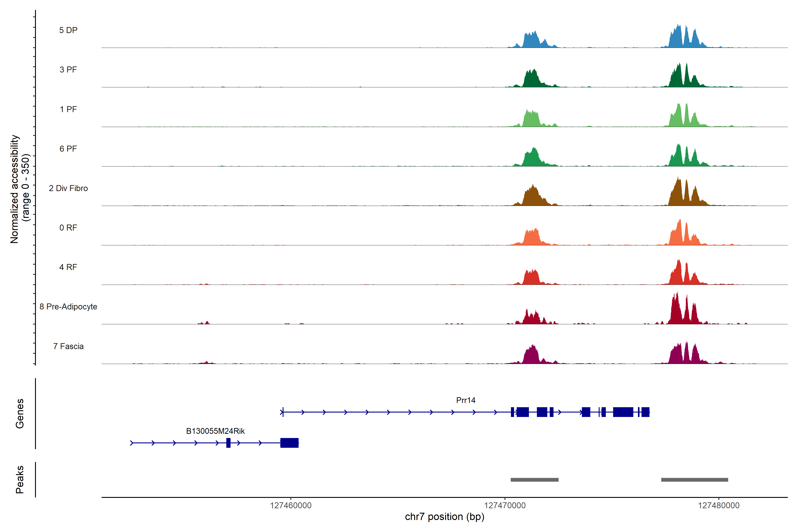Click the 5 DP track label

[68, 30]
